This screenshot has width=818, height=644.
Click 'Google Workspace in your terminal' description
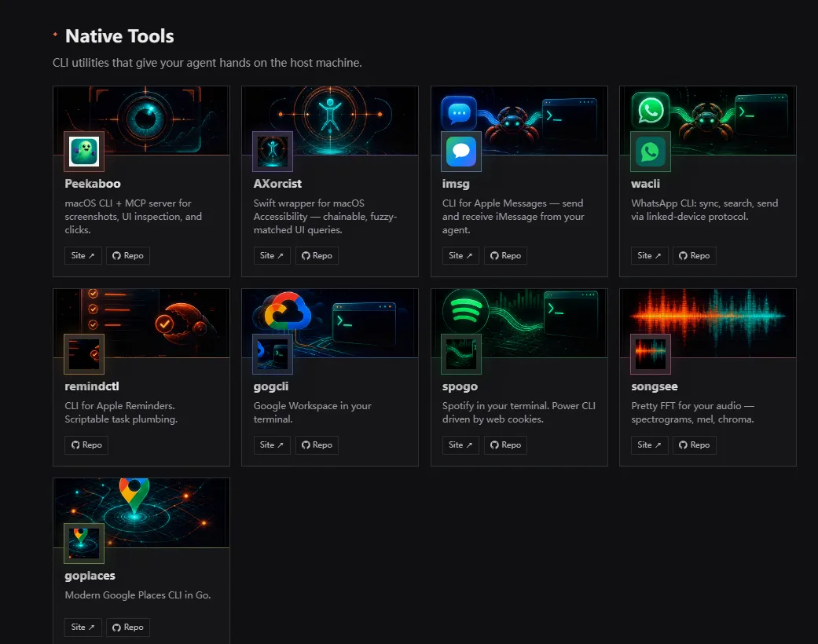tap(313, 412)
